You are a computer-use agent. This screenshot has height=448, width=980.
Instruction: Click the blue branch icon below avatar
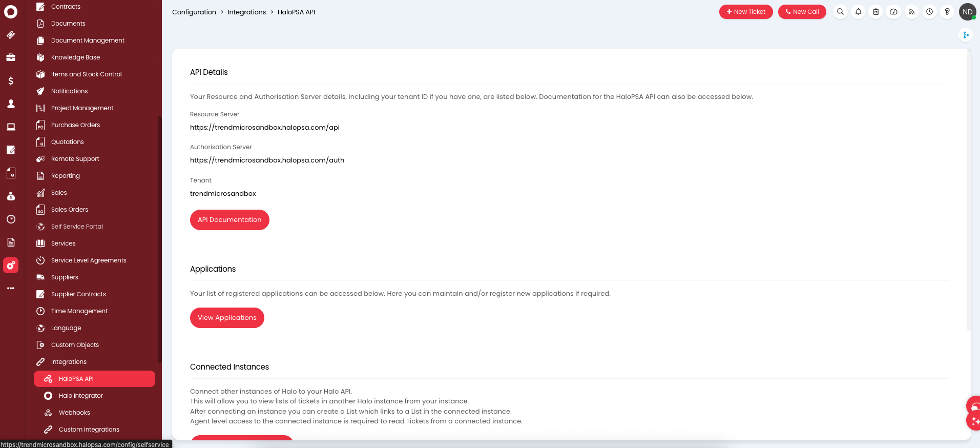tap(966, 35)
